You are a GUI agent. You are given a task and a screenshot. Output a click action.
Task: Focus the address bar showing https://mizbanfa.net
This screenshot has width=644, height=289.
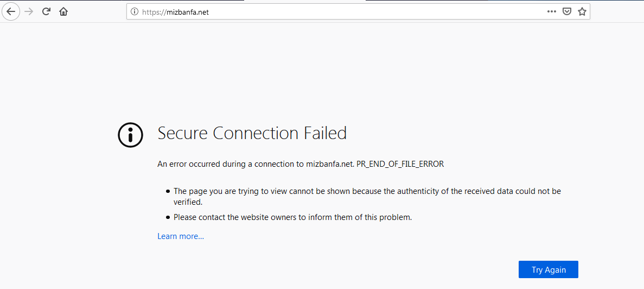341,12
